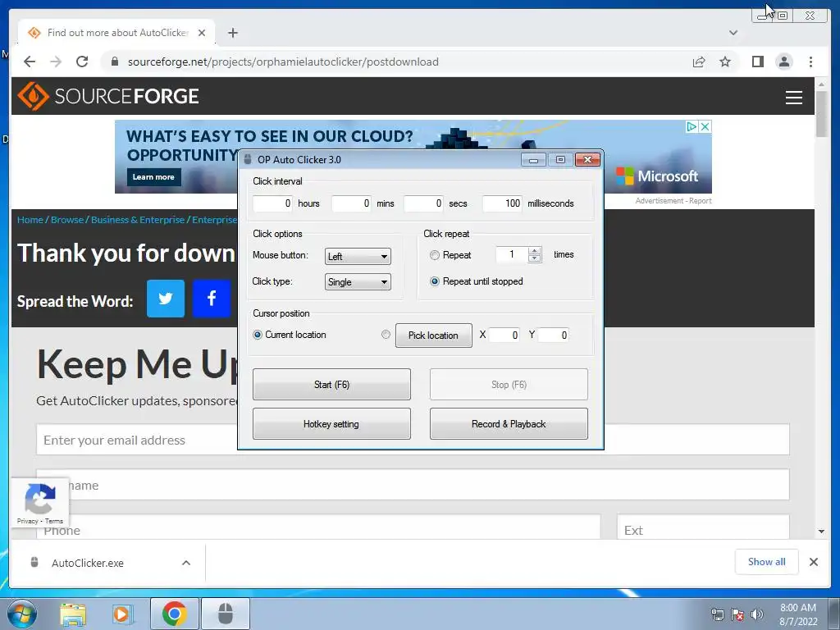Click the secs interval field
Image resolution: width=840 pixels, height=630 pixels.
tap(424, 203)
